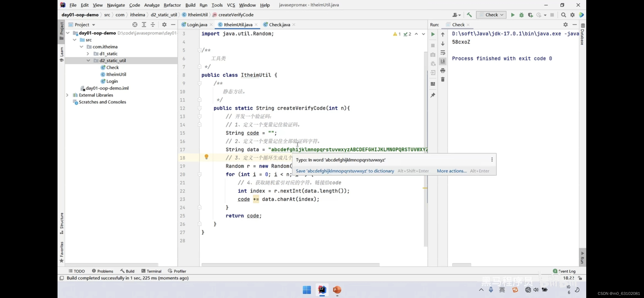This screenshot has height=298, width=644.
Task: Expand External Libraries node
Action: click(x=67, y=95)
